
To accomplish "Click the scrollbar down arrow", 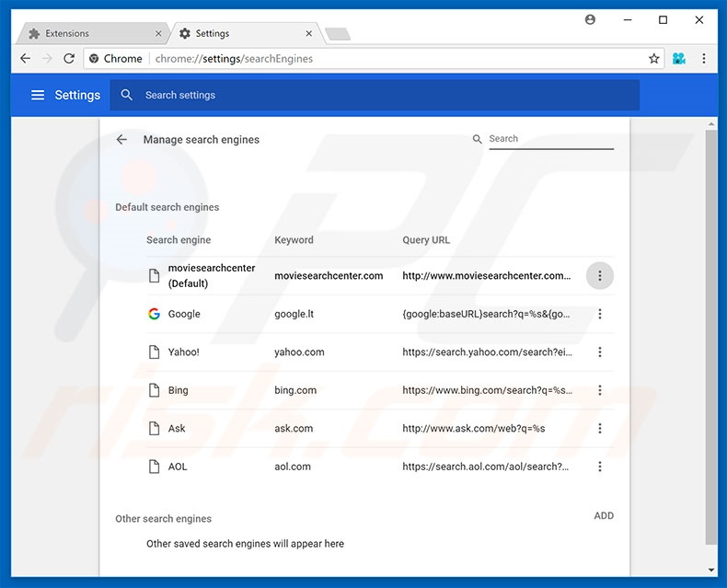I will 710,570.
